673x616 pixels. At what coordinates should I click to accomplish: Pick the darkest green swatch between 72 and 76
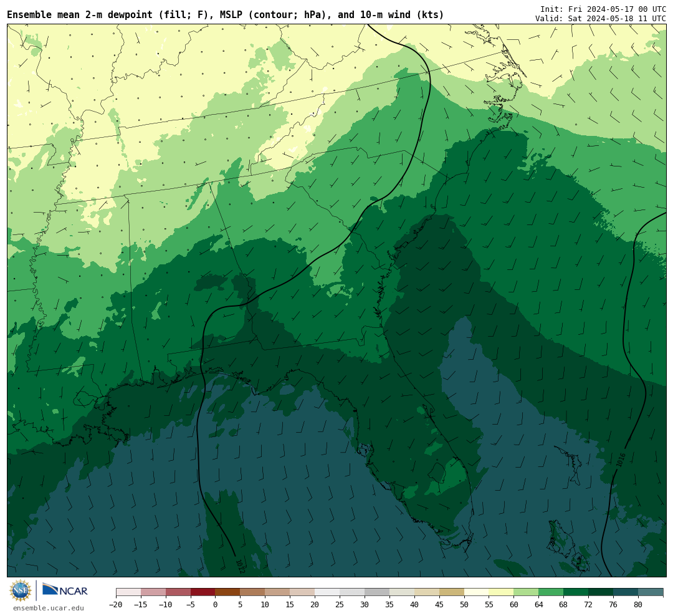[601, 592]
